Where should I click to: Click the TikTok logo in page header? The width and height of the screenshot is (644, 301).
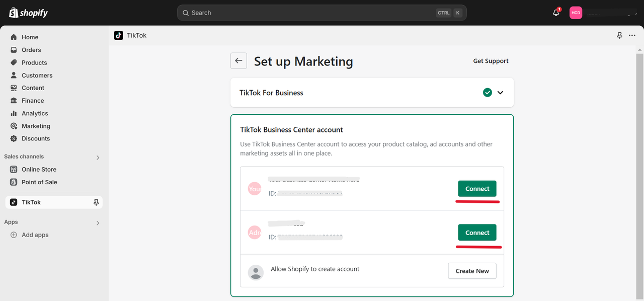119,35
